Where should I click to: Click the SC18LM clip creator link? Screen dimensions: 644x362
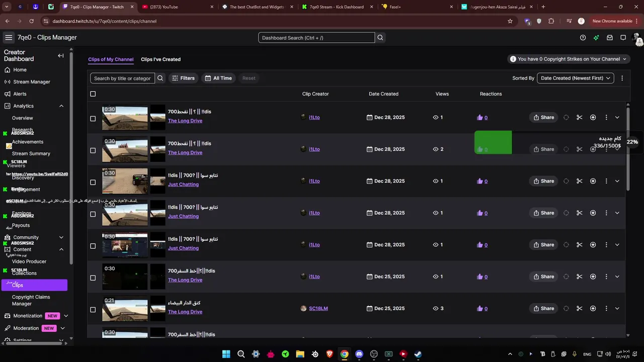(x=318, y=309)
